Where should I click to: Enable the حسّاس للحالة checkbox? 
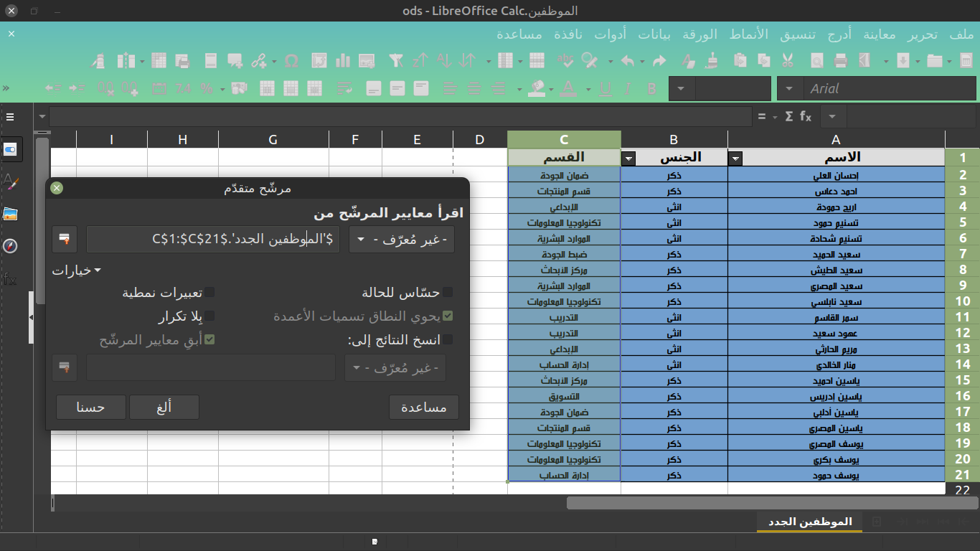pyautogui.click(x=447, y=292)
